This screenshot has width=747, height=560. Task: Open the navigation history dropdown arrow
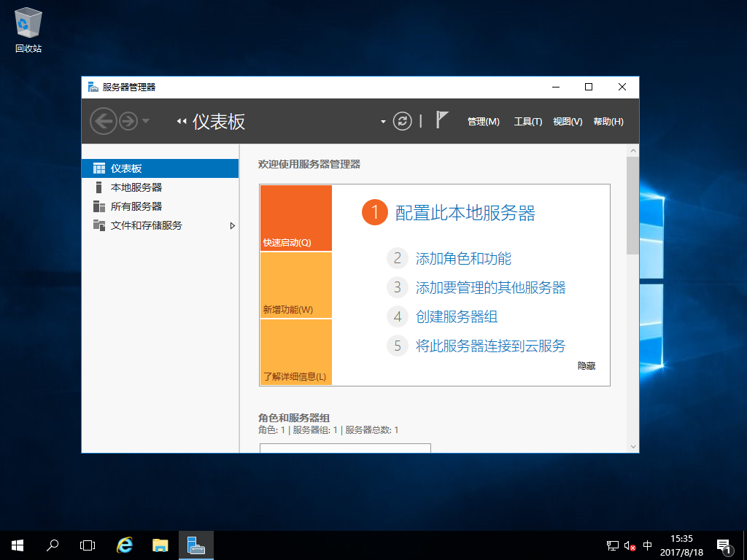click(146, 121)
